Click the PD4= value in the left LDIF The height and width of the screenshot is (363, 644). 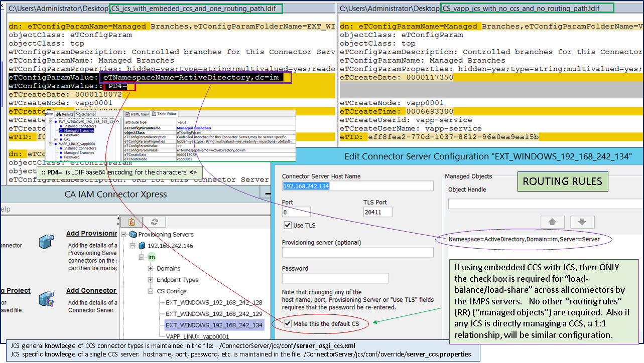(117, 86)
